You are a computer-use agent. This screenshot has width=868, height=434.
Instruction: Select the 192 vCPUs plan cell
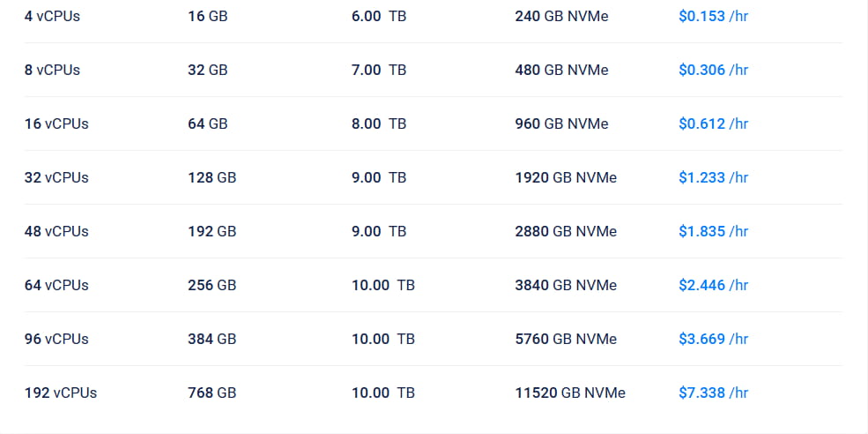tap(61, 393)
